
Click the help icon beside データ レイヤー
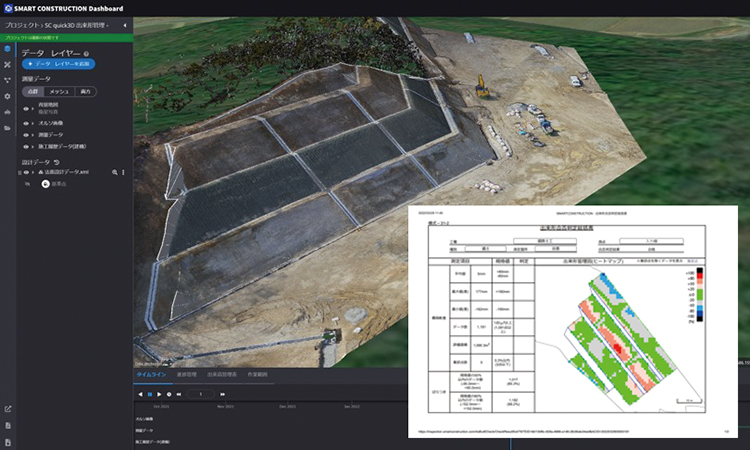[87, 54]
